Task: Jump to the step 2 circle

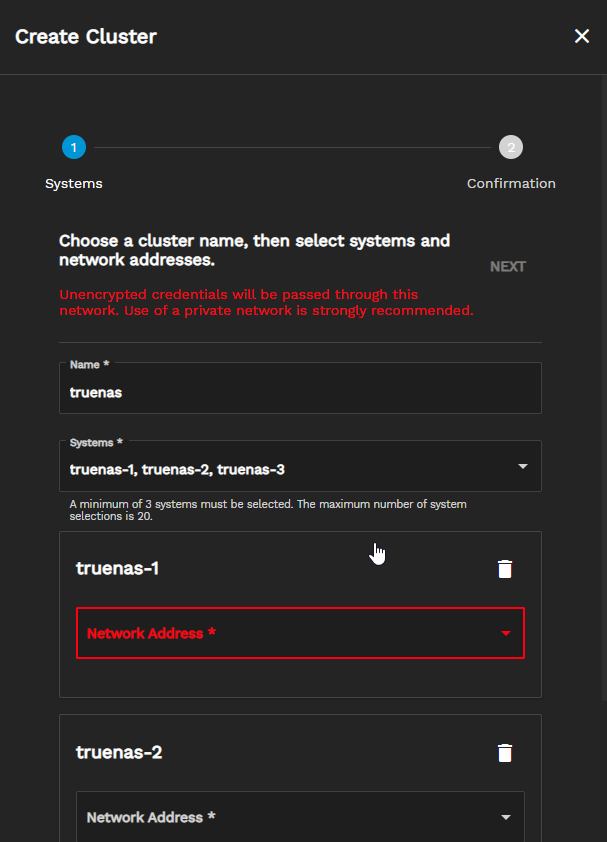Action: click(x=511, y=147)
